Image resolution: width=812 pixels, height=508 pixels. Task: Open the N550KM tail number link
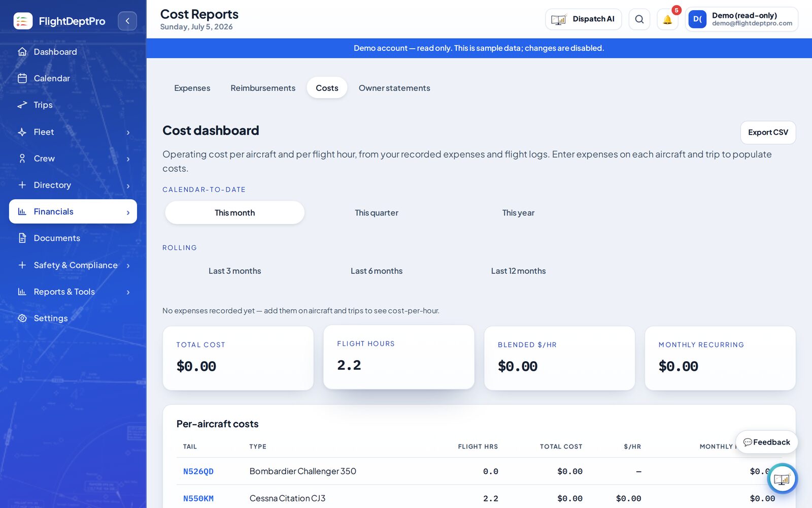tap(198, 499)
